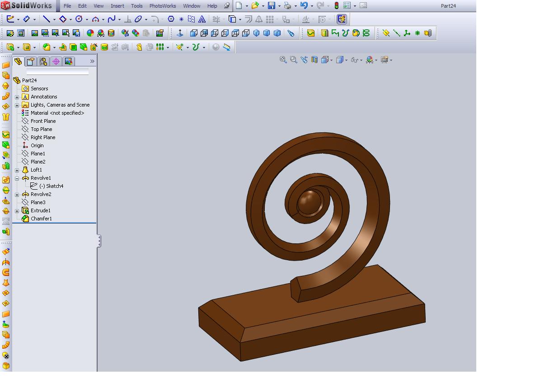Open the Insert menu

click(117, 6)
